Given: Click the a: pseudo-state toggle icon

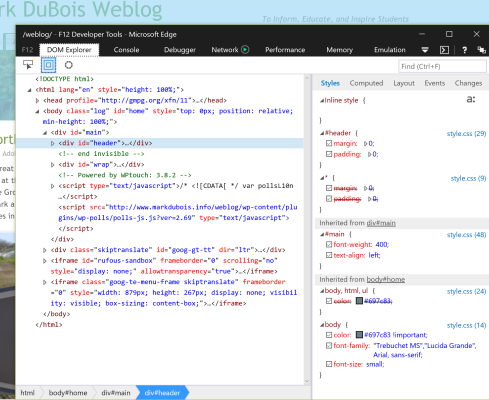Looking at the screenshot, I should (x=471, y=99).
